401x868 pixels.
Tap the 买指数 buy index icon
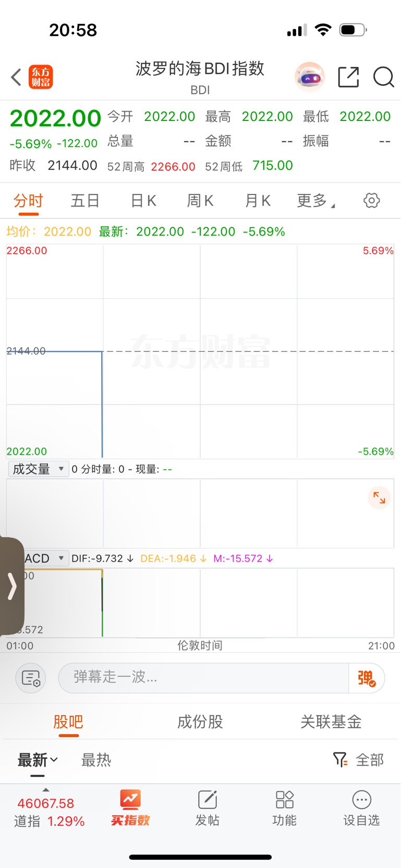pyautogui.click(x=130, y=807)
